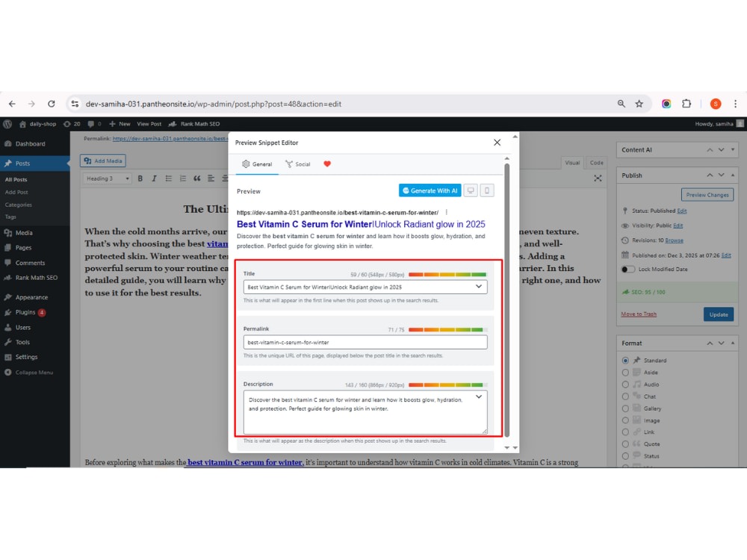Click the Preview Changes button

coord(707,195)
